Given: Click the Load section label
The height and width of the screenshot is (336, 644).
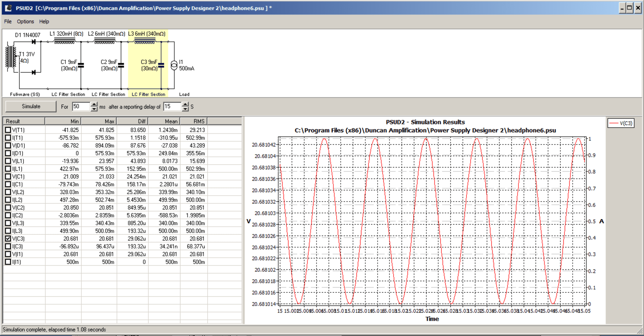Looking at the screenshot, I should 184,94.
